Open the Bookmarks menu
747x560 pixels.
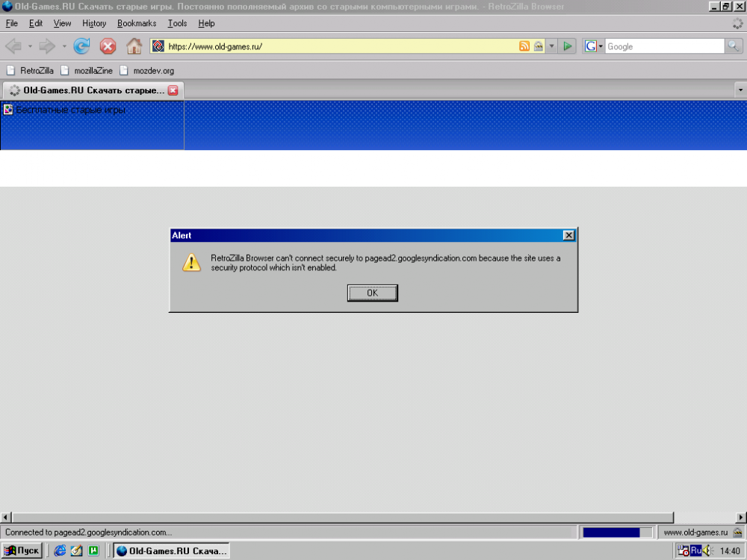pyautogui.click(x=137, y=23)
